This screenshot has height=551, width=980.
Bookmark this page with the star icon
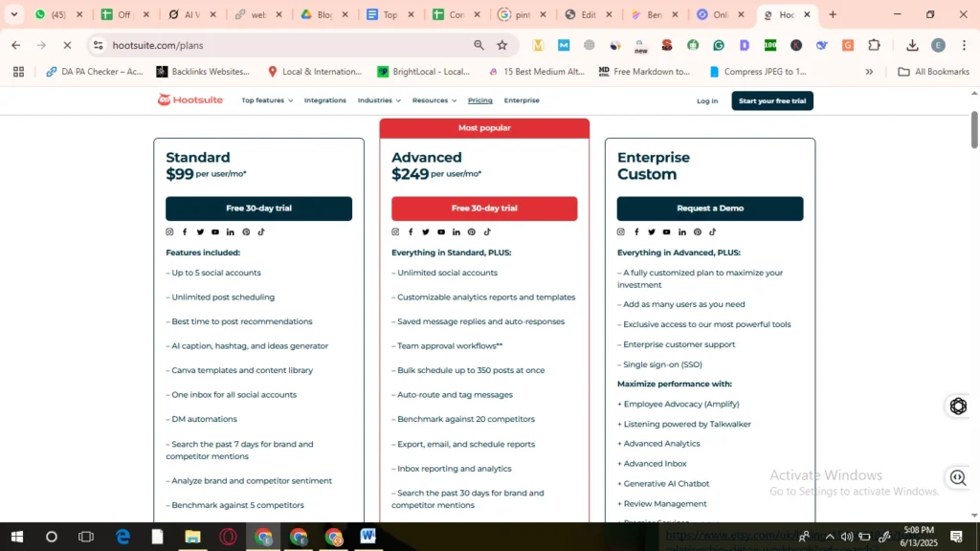[x=501, y=45]
